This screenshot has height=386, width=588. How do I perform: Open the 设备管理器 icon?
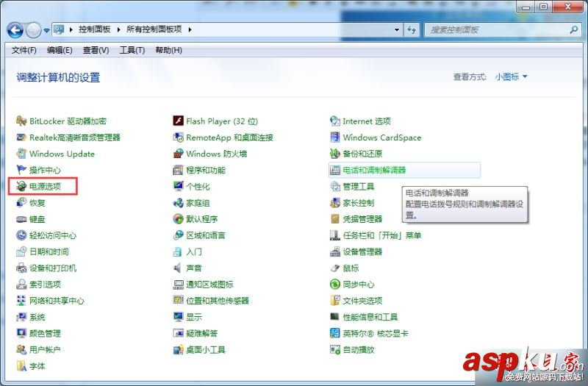pos(335,251)
